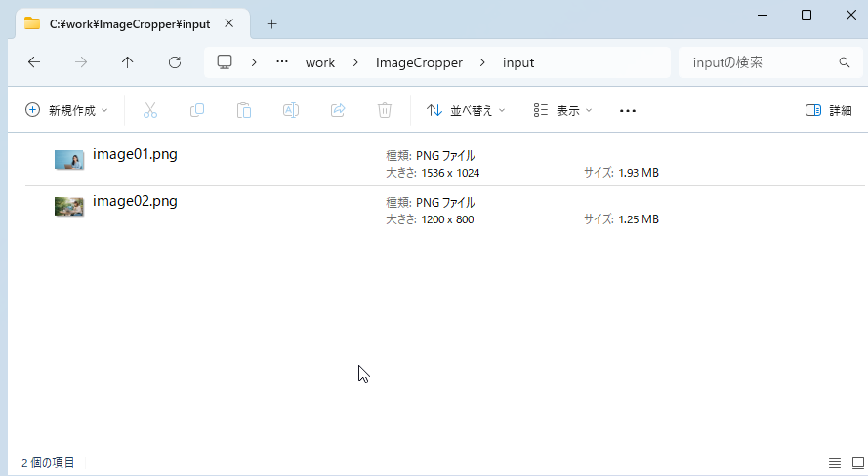Add a new tab with plus button
This screenshot has height=476, width=868.
coord(272,23)
